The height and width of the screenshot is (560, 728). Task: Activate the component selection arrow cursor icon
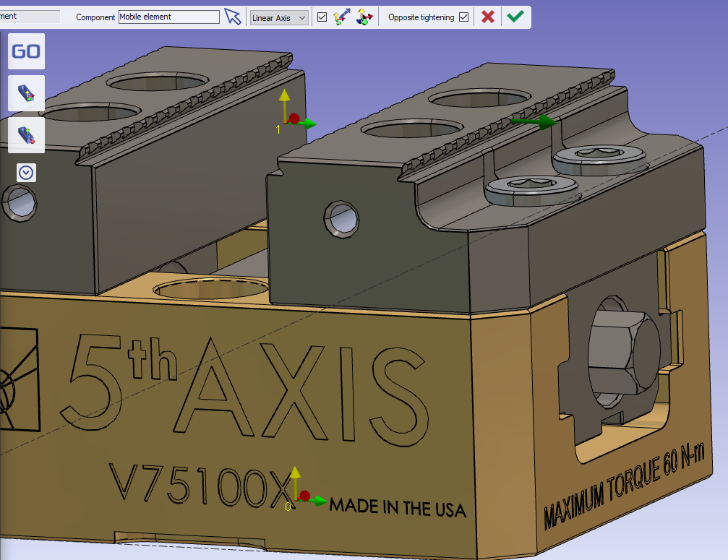click(232, 17)
